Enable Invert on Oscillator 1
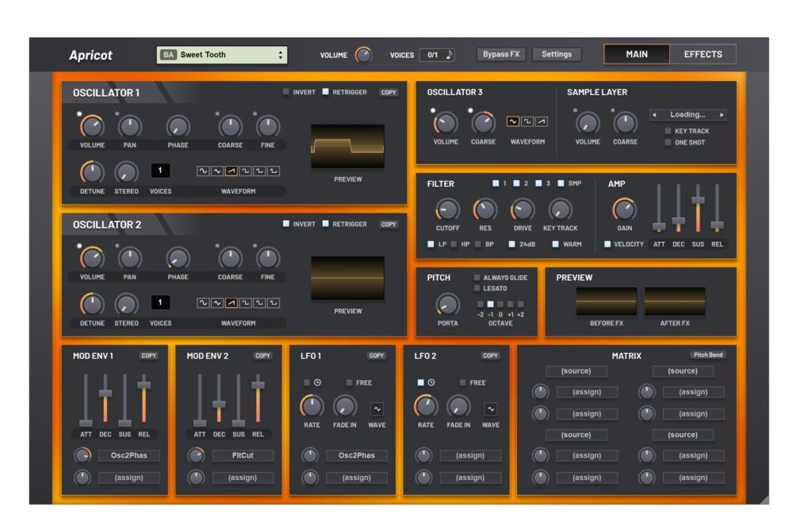Screen dimensions: 812x518 coord(286,92)
